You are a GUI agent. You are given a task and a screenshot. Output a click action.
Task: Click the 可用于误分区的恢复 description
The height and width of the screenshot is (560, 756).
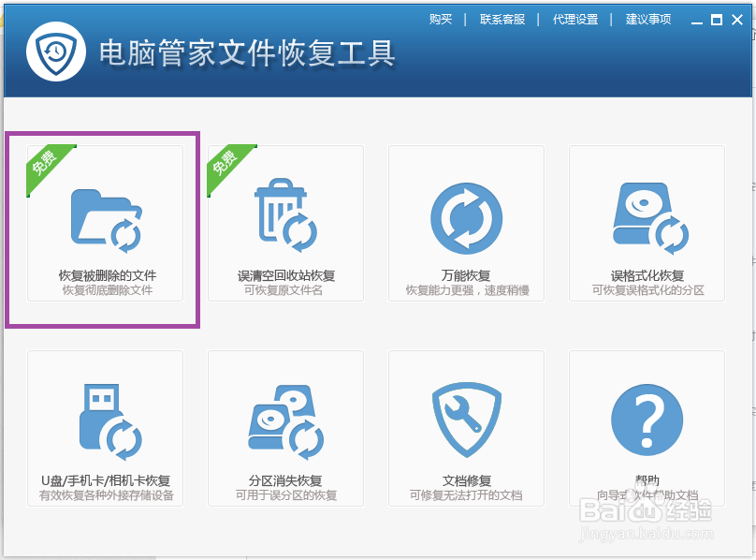tap(286, 495)
